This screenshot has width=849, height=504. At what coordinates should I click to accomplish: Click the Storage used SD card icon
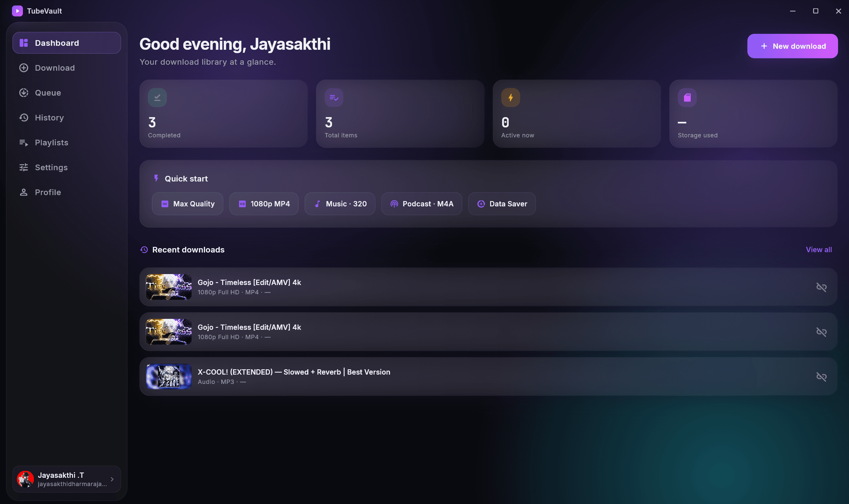tap(687, 98)
